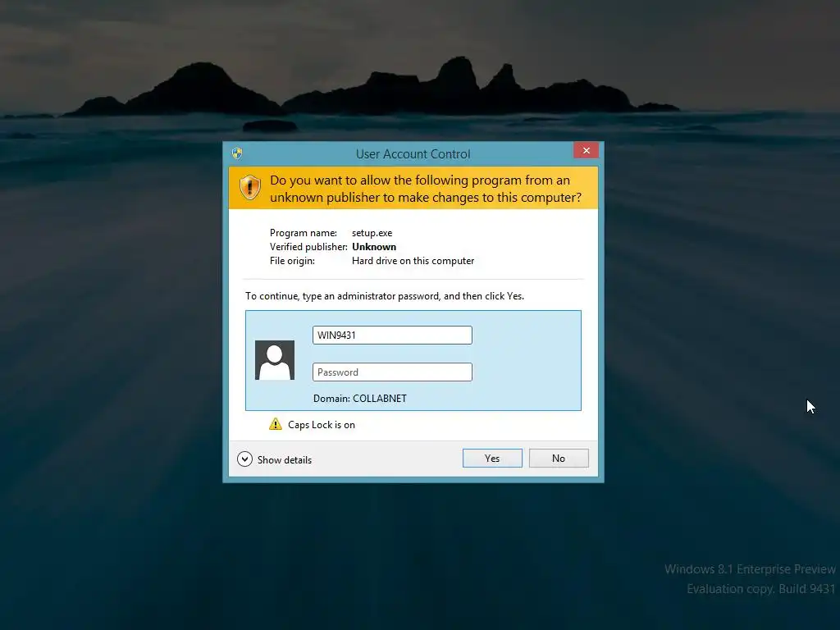Click the 'Verified publisher:' label
840x630 pixels.
tap(308, 247)
